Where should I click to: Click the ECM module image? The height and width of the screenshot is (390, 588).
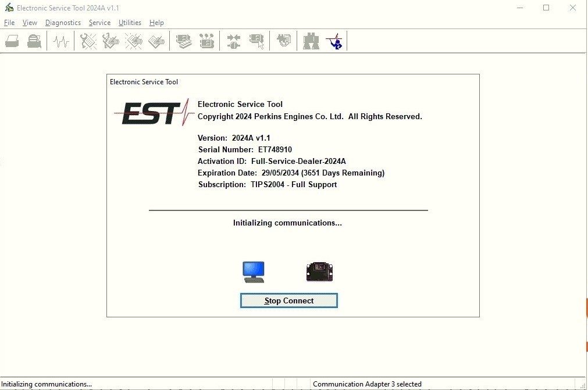319,271
